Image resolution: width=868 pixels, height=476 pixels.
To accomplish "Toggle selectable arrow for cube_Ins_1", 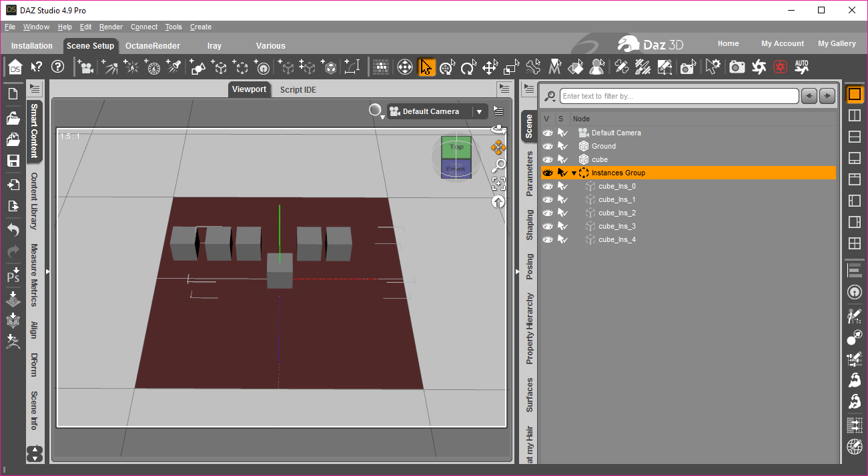I will pyautogui.click(x=562, y=199).
